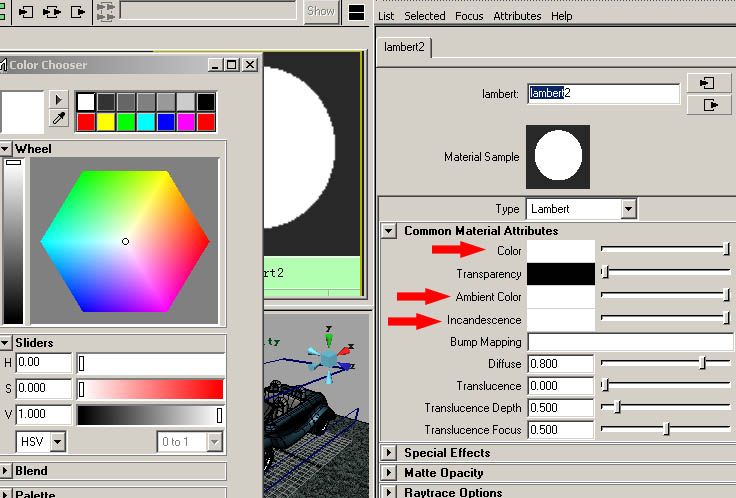Select the green palette swatch

pos(126,122)
